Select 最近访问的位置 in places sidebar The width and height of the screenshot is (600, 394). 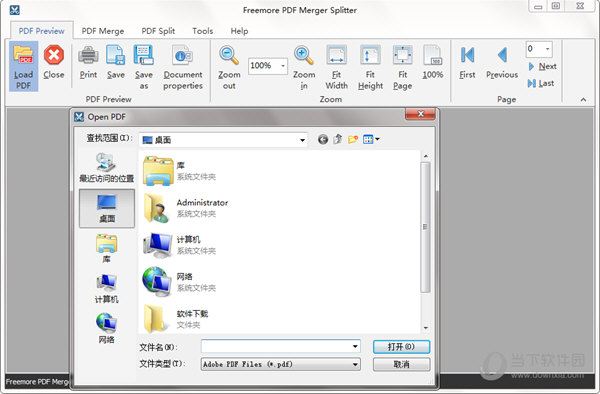106,168
